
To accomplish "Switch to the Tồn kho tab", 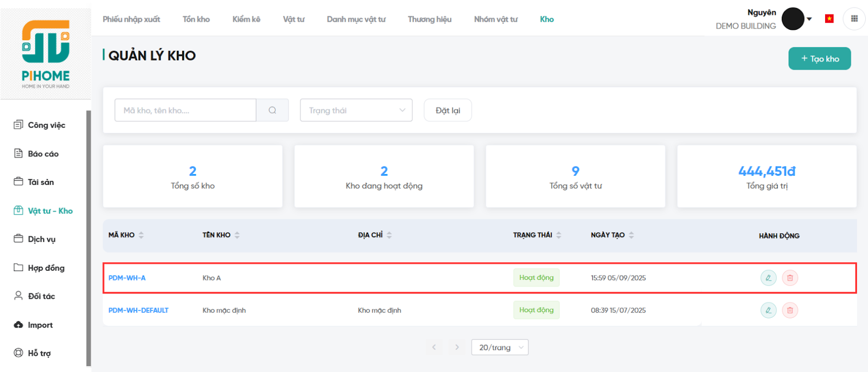I will (196, 20).
